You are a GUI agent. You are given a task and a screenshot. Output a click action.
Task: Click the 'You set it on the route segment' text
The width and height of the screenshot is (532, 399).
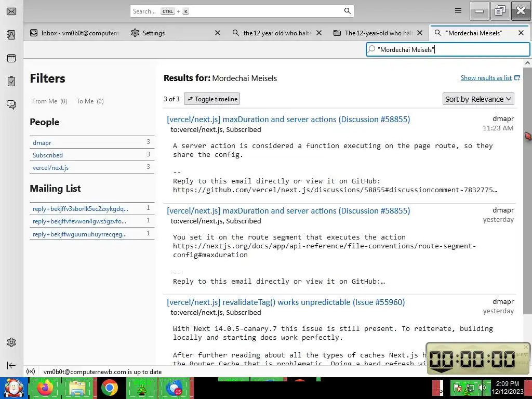click(x=289, y=237)
